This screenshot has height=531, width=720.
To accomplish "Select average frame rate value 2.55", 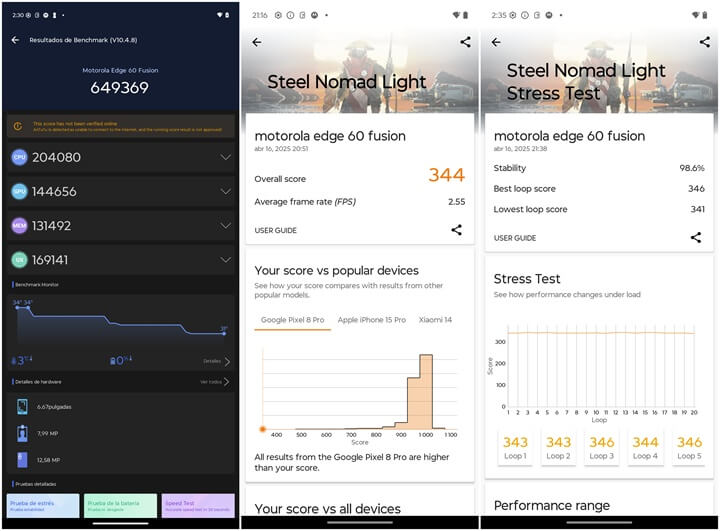I will pos(456,202).
